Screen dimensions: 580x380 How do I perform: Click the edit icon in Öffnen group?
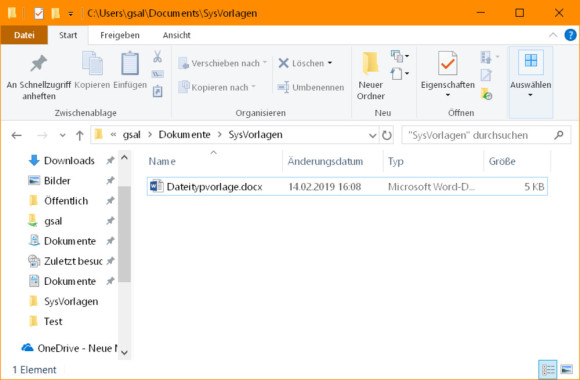486,75
